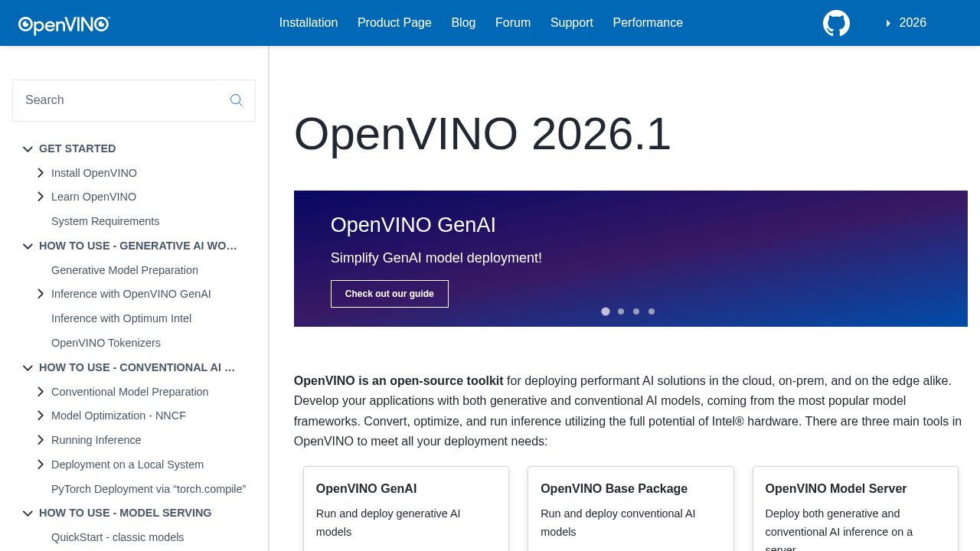
Task: Collapse HOW TO USE - CONVENTIONAL AI section
Action: click(x=28, y=368)
